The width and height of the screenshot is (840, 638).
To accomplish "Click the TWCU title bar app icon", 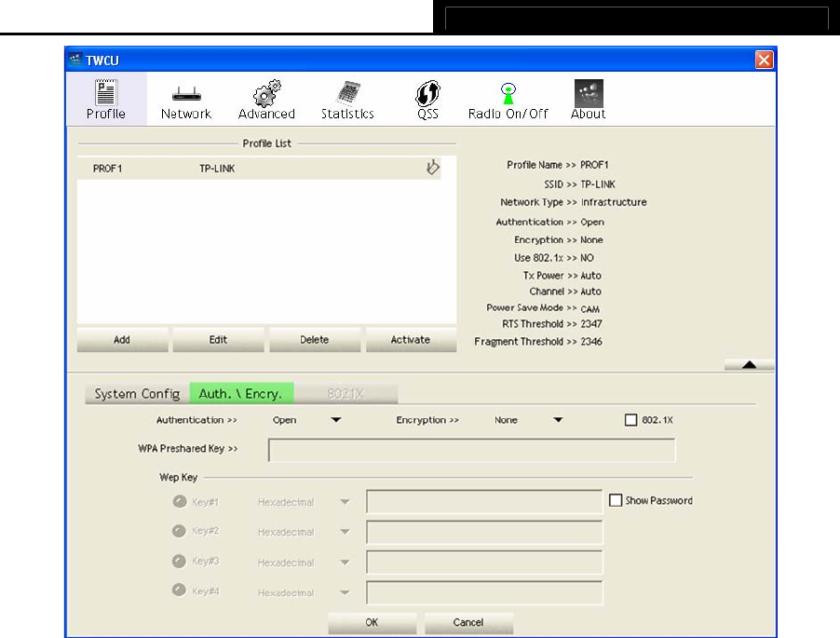I will (75, 60).
